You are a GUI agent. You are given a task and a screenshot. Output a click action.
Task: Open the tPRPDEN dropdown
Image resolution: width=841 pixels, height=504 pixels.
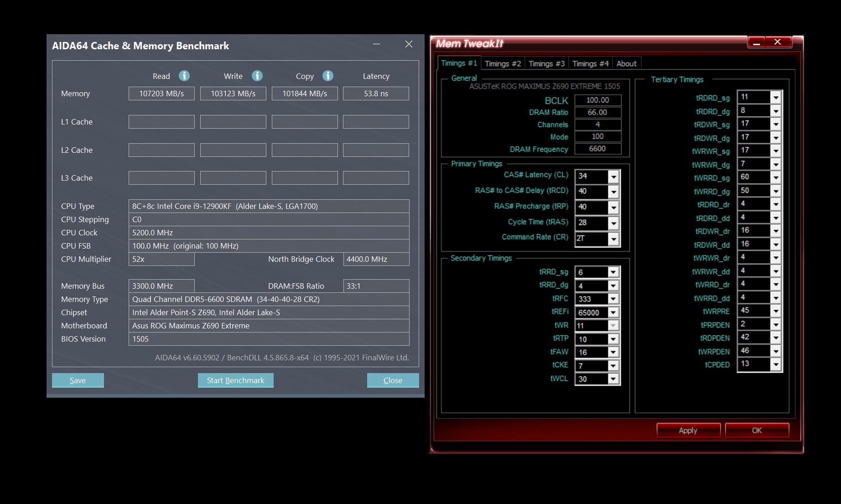tap(776, 324)
